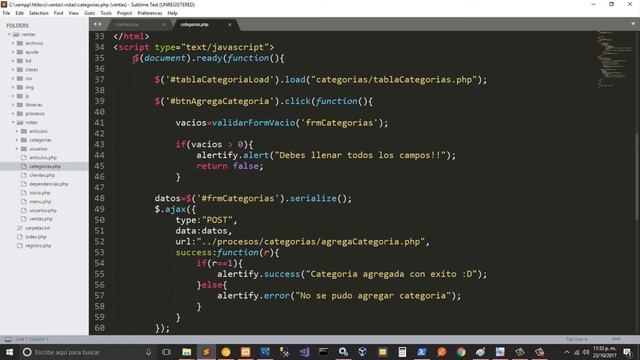Image resolution: width=640 pixels, height=360 pixels.
Task: Click the FOLDERS sidebar heading
Action: coord(18,25)
